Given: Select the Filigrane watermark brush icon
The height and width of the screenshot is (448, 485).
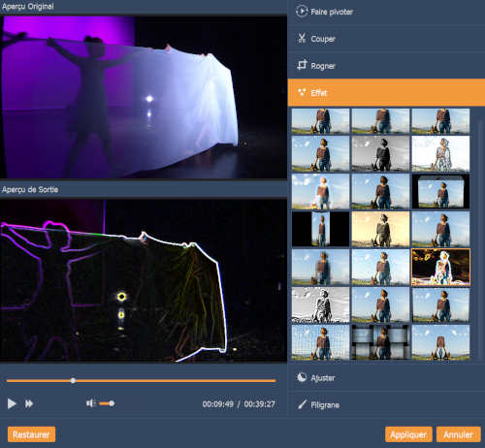Looking at the screenshot, I should coord(302,404).
